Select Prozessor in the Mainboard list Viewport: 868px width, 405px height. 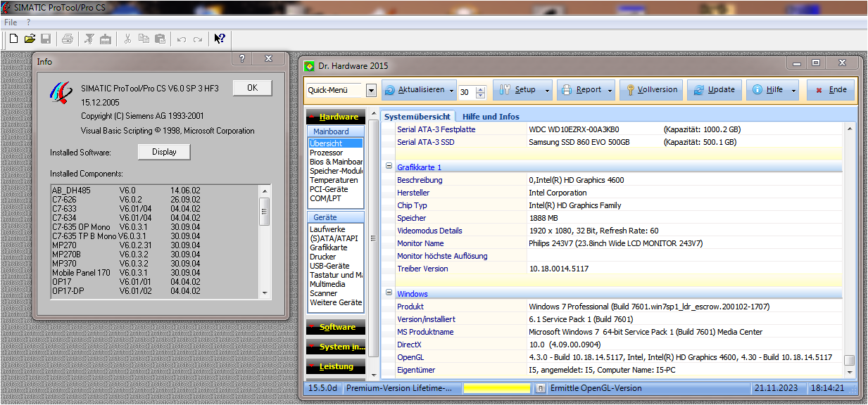[x=327, y=153]
